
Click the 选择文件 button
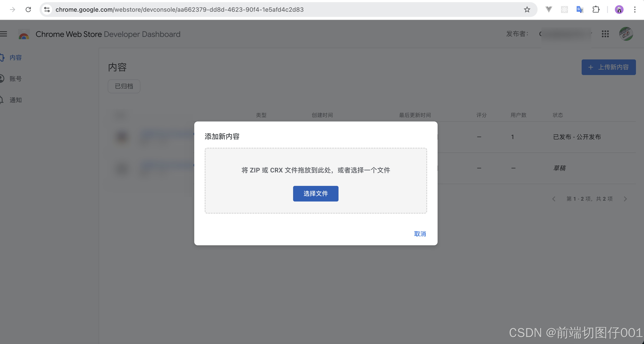click(x=315, y=193)
